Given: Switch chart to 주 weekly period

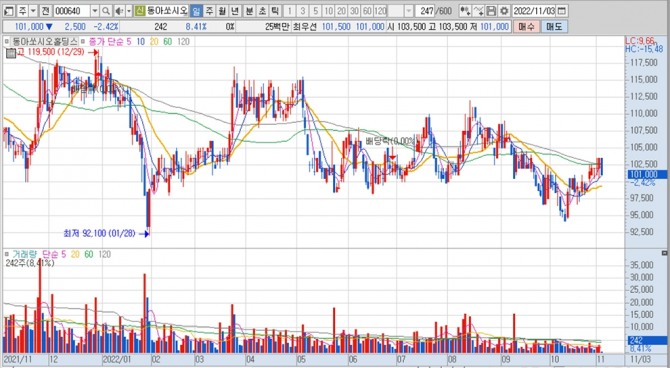Looking at the screenshot, I should pos(209,11).
